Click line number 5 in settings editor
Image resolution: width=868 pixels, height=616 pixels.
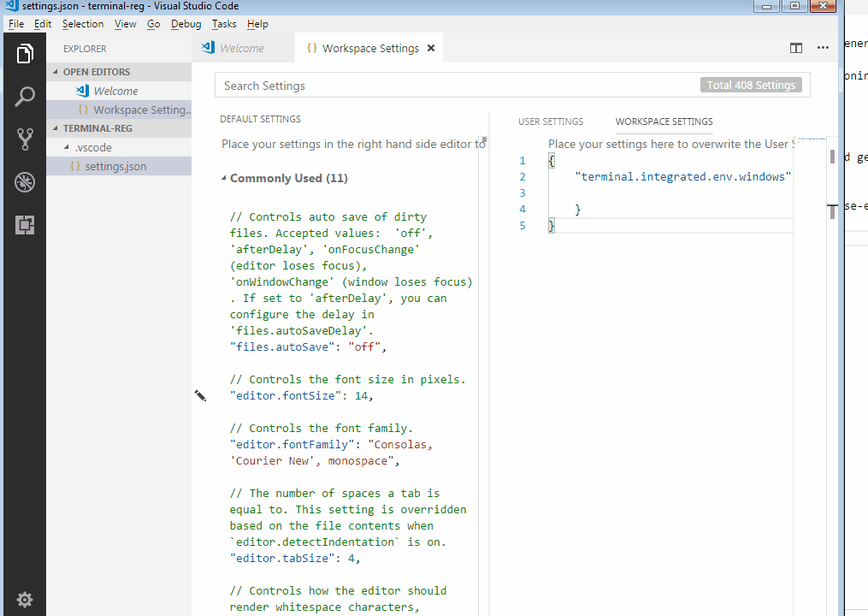(522, 226)
